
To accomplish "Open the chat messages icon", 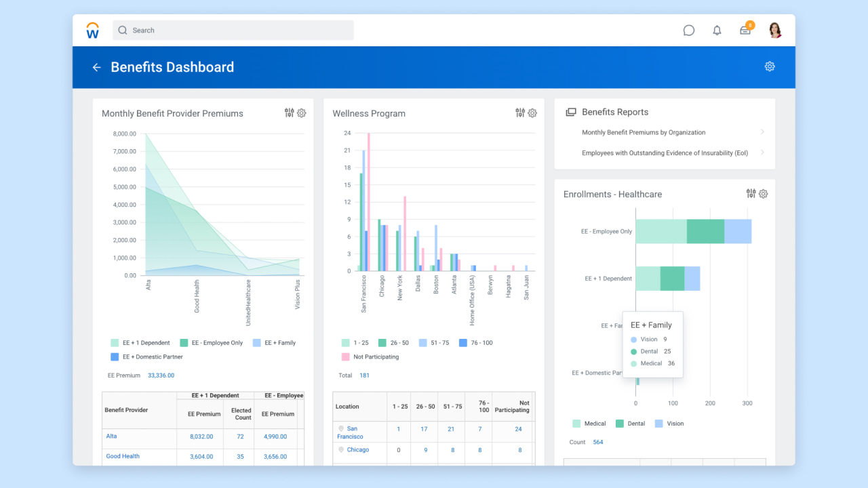I will coord(689,30).
